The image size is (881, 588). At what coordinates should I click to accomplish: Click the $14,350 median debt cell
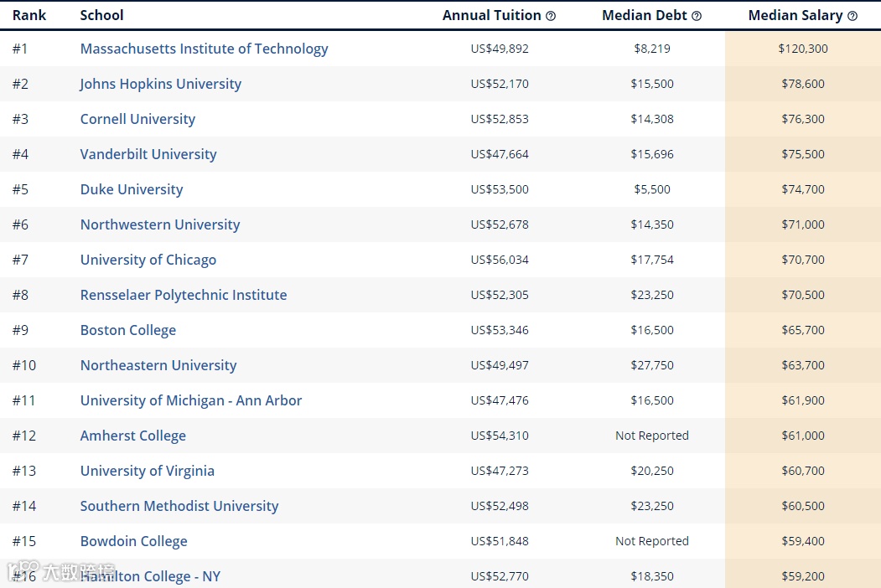[x=652, y=224]
